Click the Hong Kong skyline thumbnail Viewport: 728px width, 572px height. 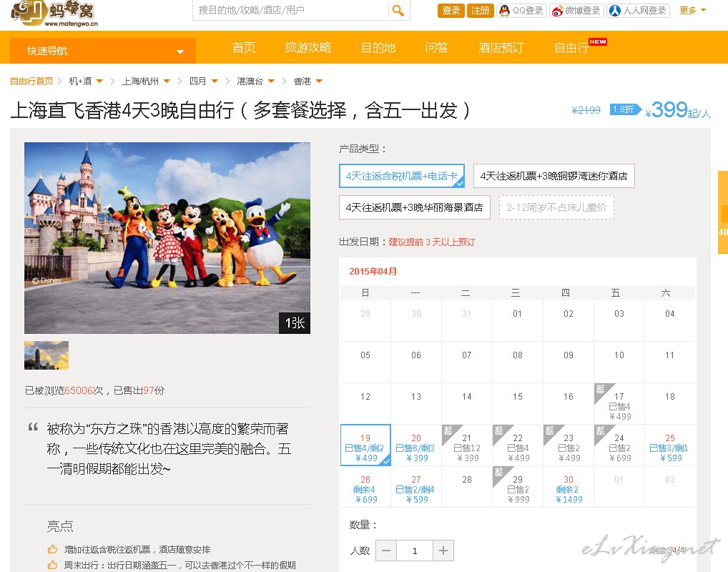point(46,355)
